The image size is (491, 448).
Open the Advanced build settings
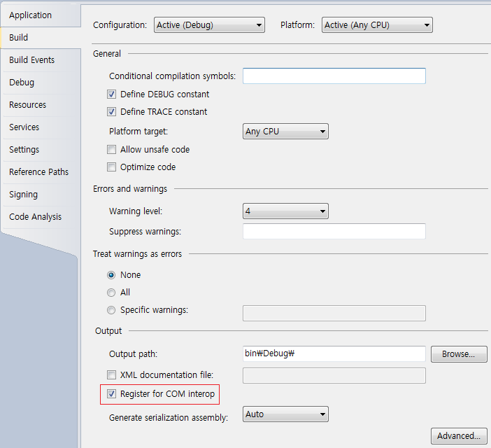click(x=459, y=436)
